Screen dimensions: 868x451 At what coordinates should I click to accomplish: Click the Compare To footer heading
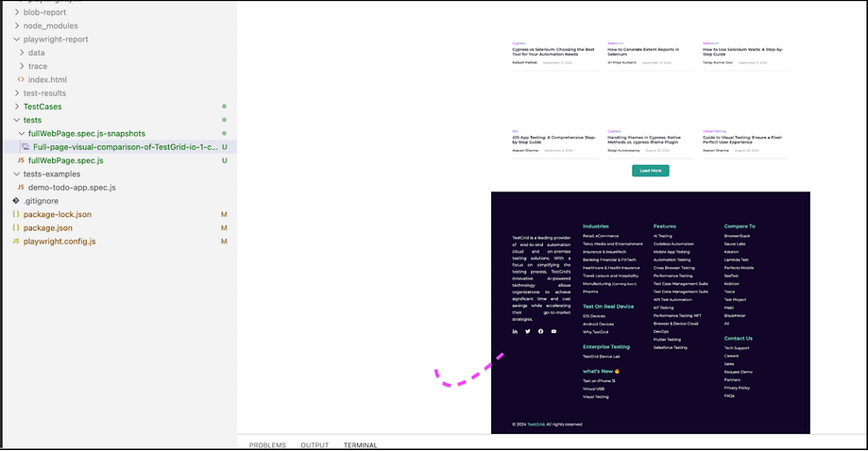[740, 226]
